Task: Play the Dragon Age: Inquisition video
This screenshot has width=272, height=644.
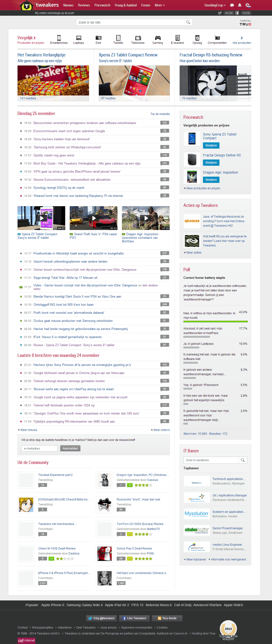Action: coord(146,218)
